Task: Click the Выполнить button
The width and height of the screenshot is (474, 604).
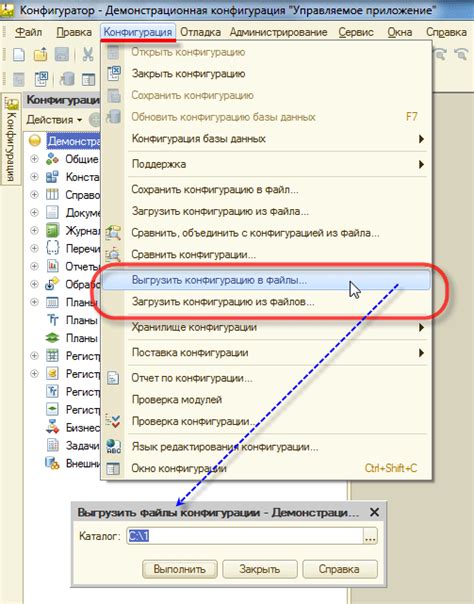Action: (x=179, y=569)
